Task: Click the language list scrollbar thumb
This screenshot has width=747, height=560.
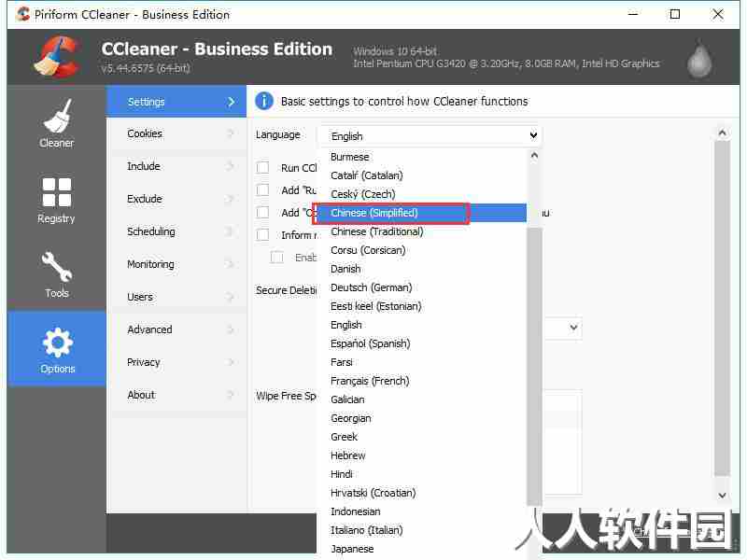Action: click(x=534, y=367)
